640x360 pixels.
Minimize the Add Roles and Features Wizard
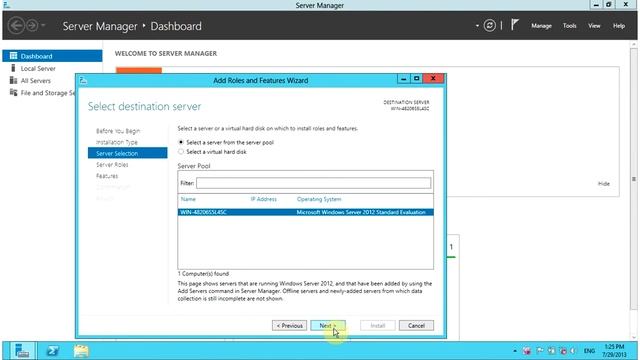coord(403,79)
